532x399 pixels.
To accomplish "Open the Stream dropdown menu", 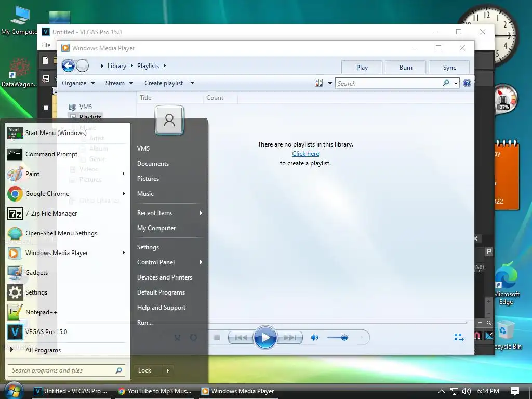I will click(x=119, y=83).
